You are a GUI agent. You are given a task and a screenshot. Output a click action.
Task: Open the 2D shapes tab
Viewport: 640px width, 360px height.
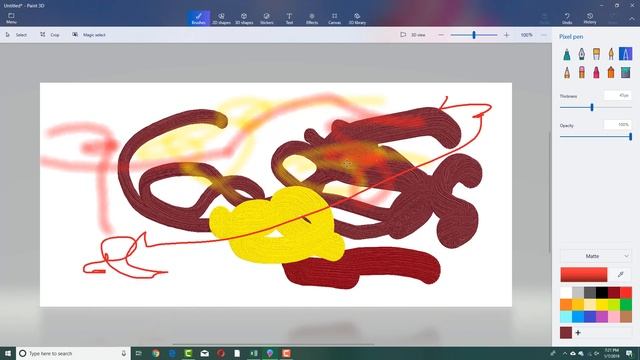click(x=221, y=18)
